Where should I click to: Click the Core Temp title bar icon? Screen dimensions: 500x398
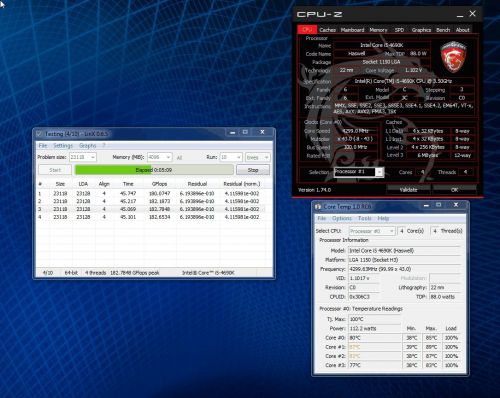tap(318, 207)
